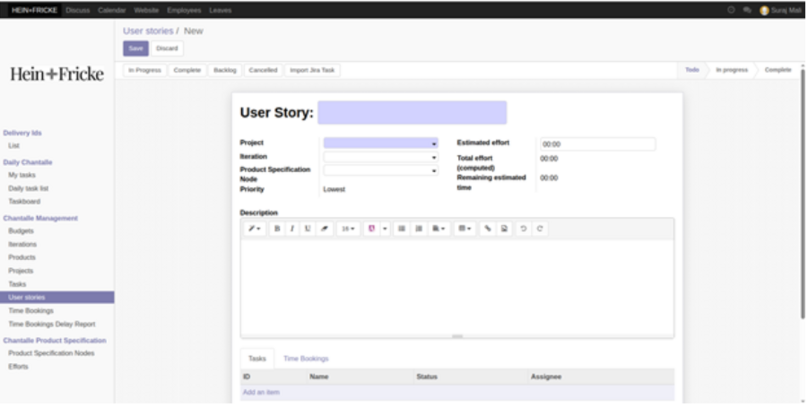The height and width of the screenshot is (407, 808).
Task: Click the underline icon in Description toolbar
Action: click(x=307, y=229)
